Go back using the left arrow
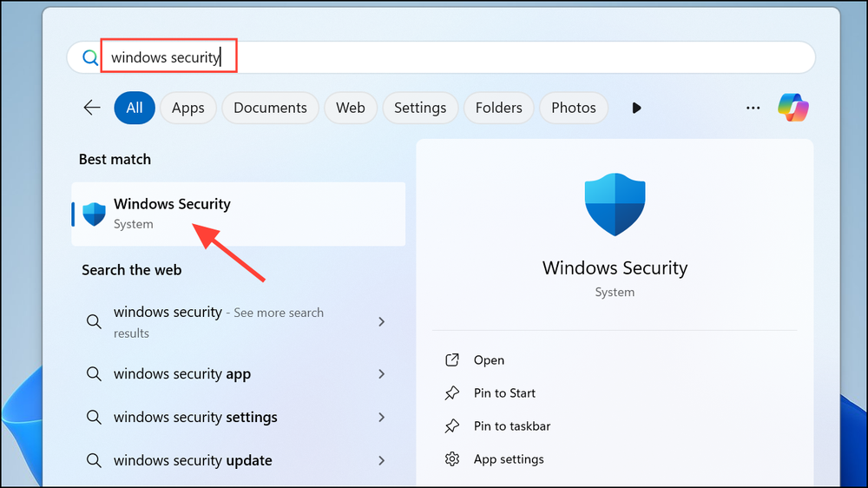Viewport: 868px width, 488px height. point(92,108)
